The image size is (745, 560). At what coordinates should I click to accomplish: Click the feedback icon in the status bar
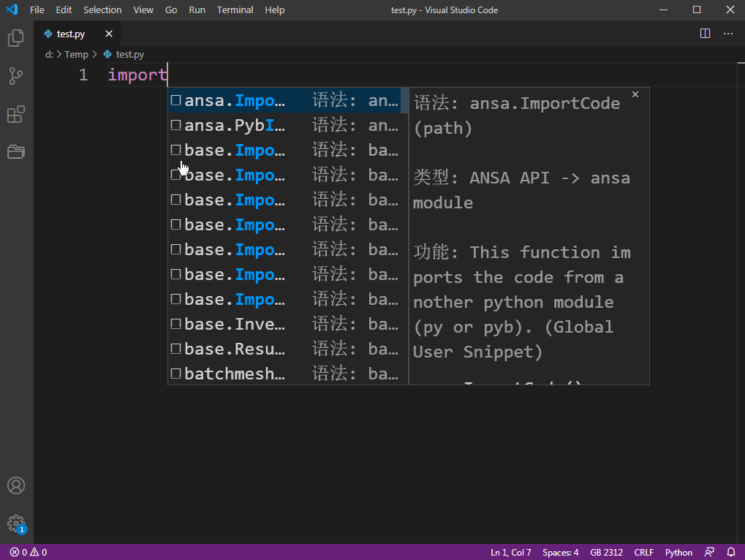pos(708,552)
